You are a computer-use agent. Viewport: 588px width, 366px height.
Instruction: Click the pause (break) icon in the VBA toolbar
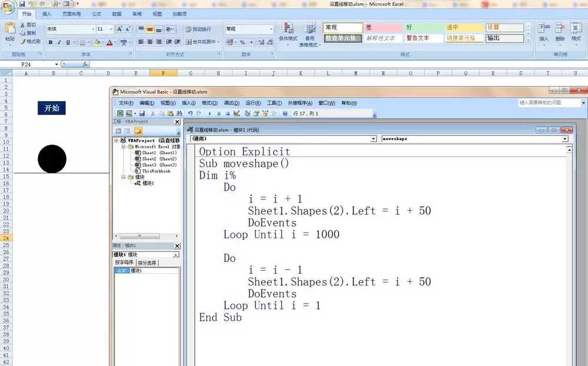(219, 114)
